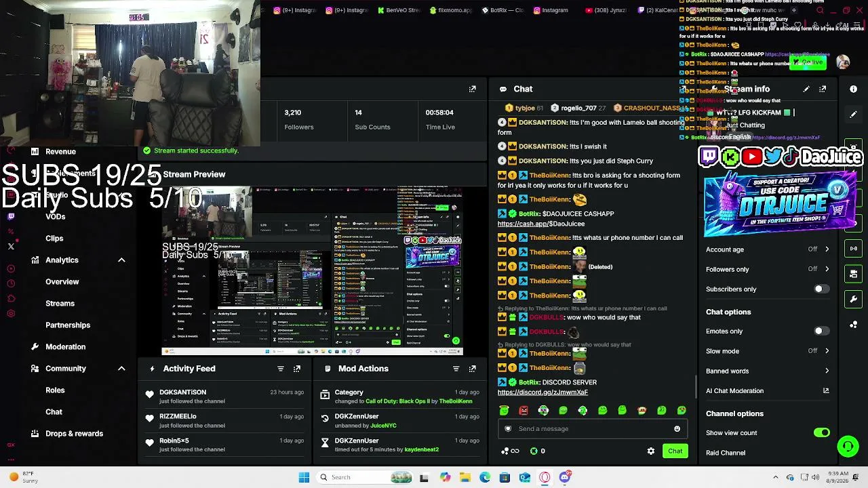868x488 pixels.
Task: Go to Partnerships page
Action: [x=68, y=325]
